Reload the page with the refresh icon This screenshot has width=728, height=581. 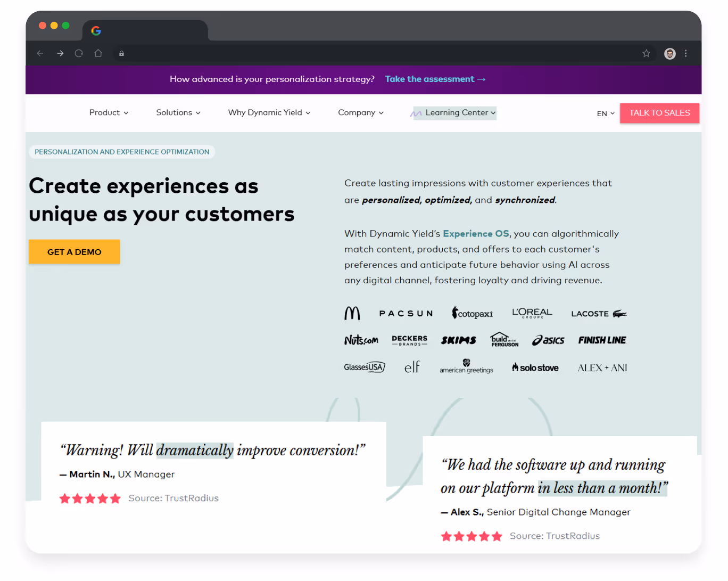[x=79, y=53]
